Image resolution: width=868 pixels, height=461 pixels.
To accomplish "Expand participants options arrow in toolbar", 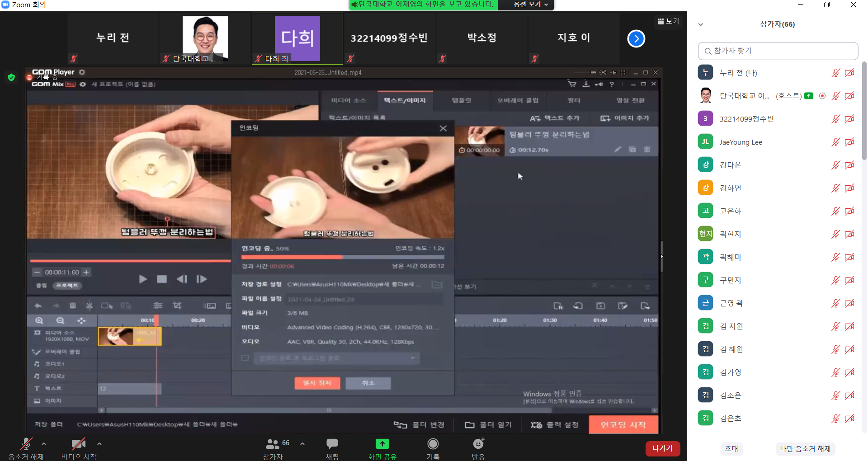I will 302,444.
